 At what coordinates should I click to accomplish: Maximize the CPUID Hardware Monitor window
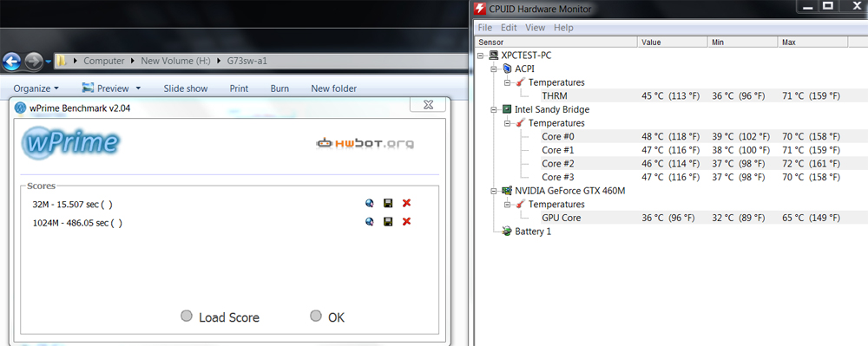pos(828,5)
